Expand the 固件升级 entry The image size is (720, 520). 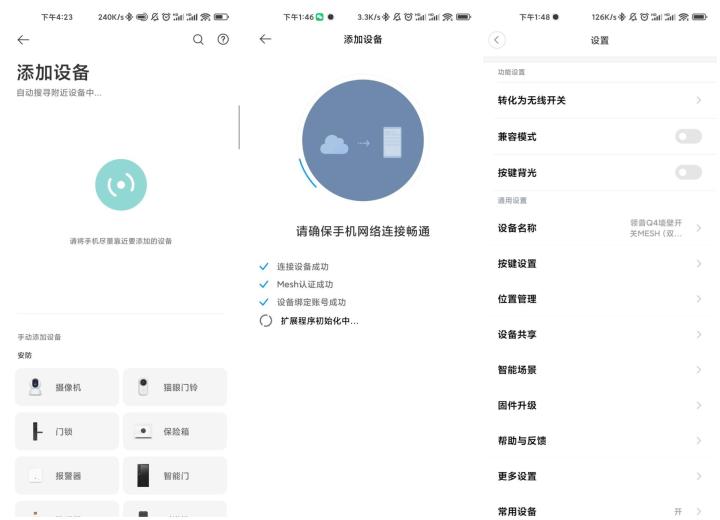[x=600, y=405]
